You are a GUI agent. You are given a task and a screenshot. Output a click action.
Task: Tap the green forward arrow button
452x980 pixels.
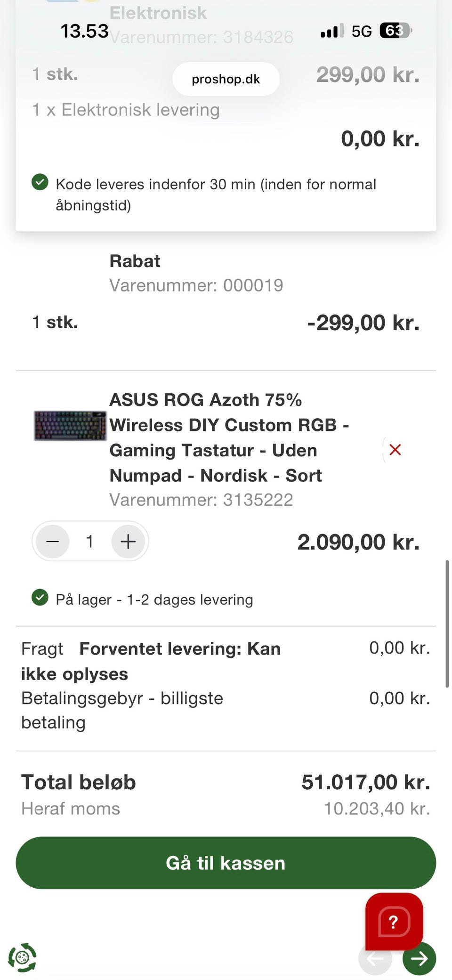[419, 958]
